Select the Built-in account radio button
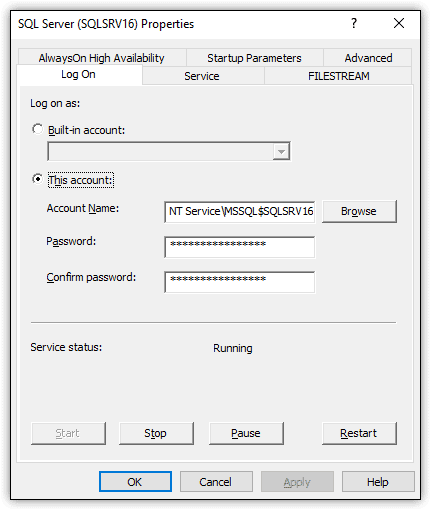The height and width of the screenshot is (510, 431). [x=38, y=129]
